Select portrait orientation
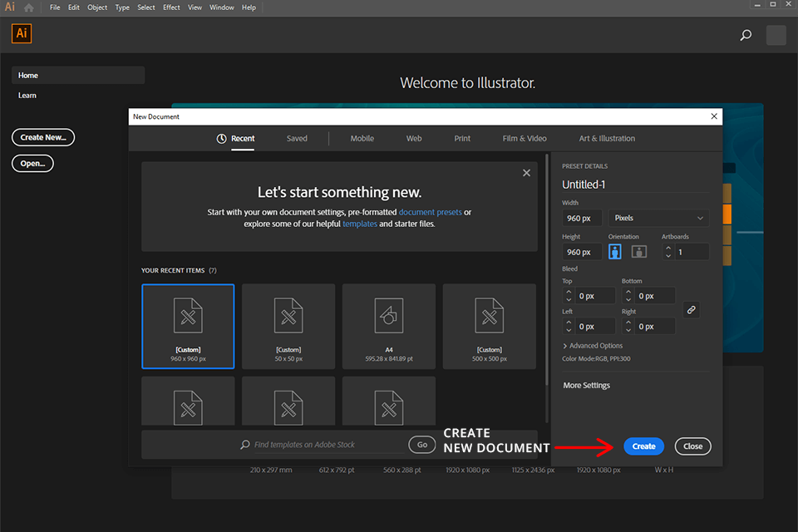This screenshot has height=532, width=798. coord(614,251)
